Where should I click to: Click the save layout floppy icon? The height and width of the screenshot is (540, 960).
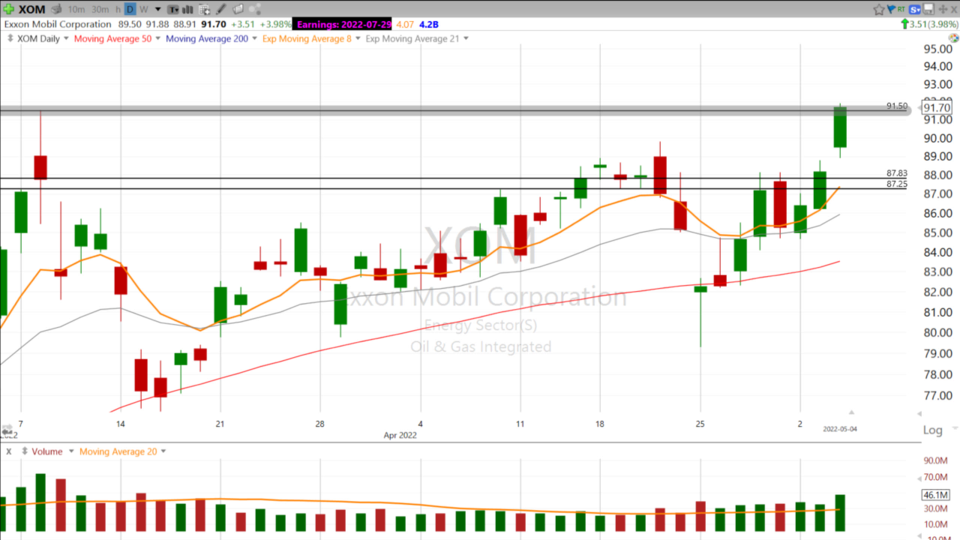(x=929, y=9)
